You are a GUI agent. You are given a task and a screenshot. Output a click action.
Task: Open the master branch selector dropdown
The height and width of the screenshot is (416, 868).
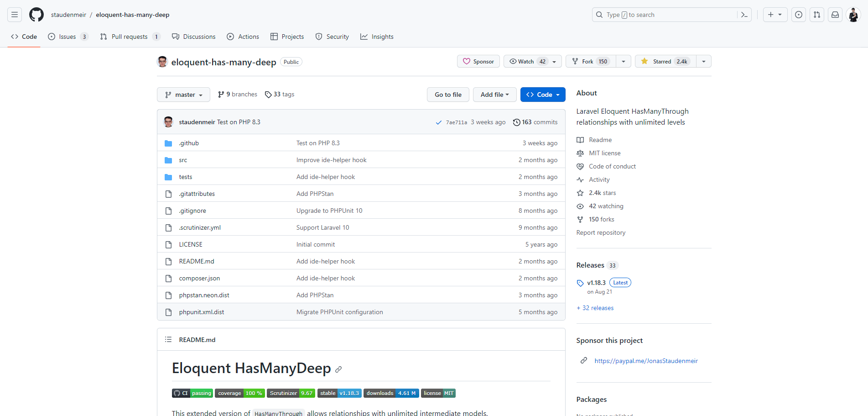pos(183,95)
